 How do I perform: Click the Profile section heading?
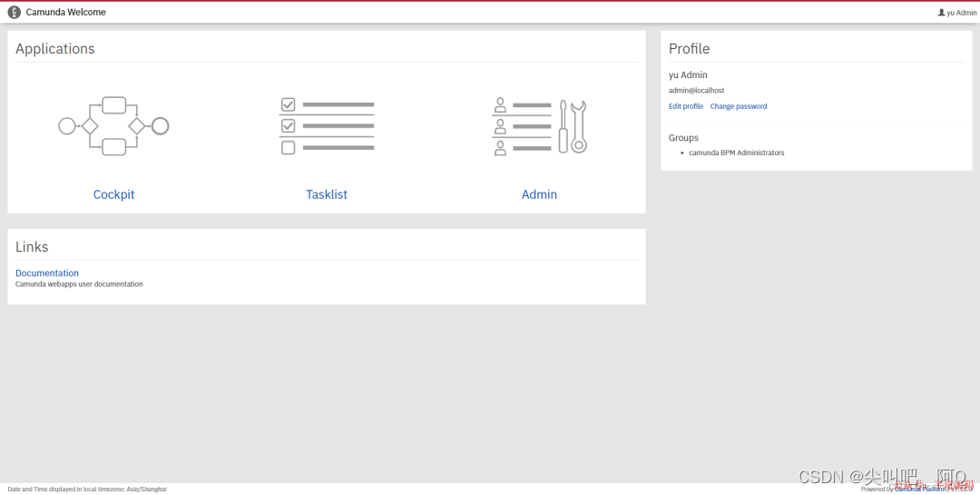pos(690,49)
